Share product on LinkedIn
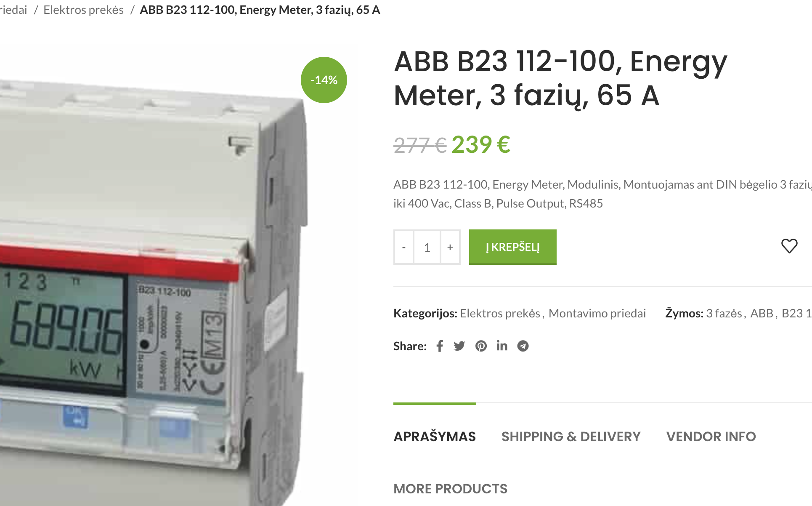The image size is (812, 506). [x=502, y=346]
